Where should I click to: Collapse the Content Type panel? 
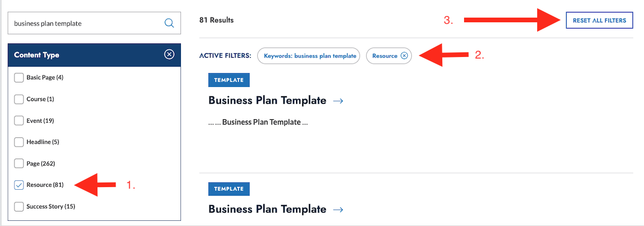[x=169, y=54]
